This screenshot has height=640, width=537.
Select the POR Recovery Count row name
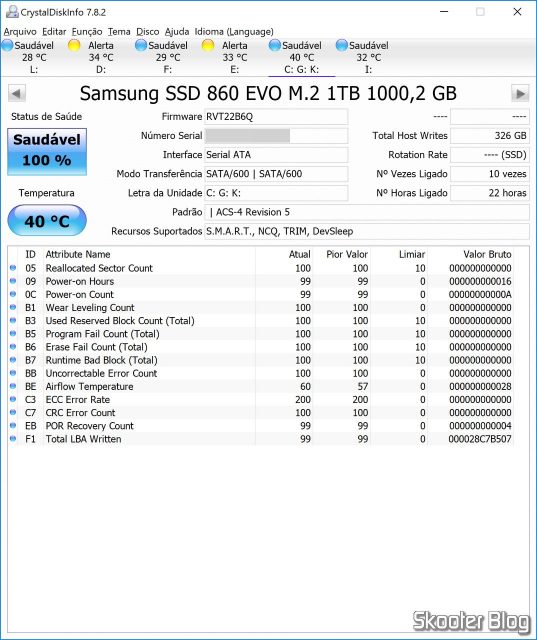click(x=89, y=426)
